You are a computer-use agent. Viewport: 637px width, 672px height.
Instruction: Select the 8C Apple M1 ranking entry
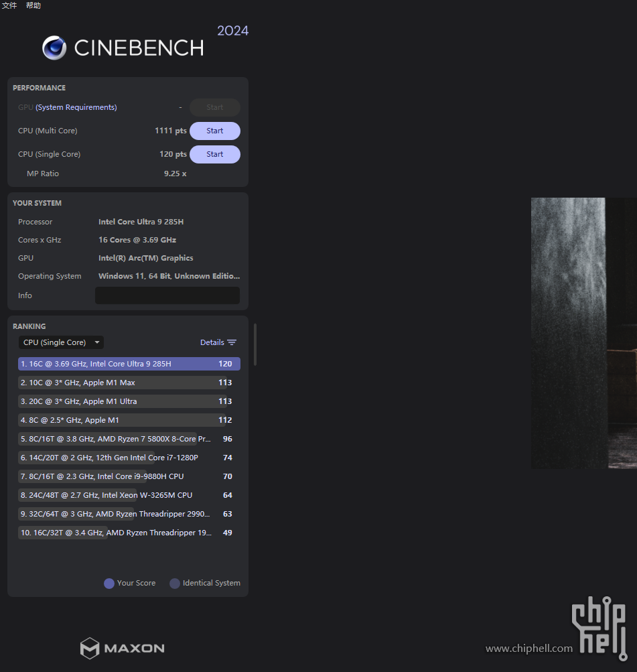129,420
